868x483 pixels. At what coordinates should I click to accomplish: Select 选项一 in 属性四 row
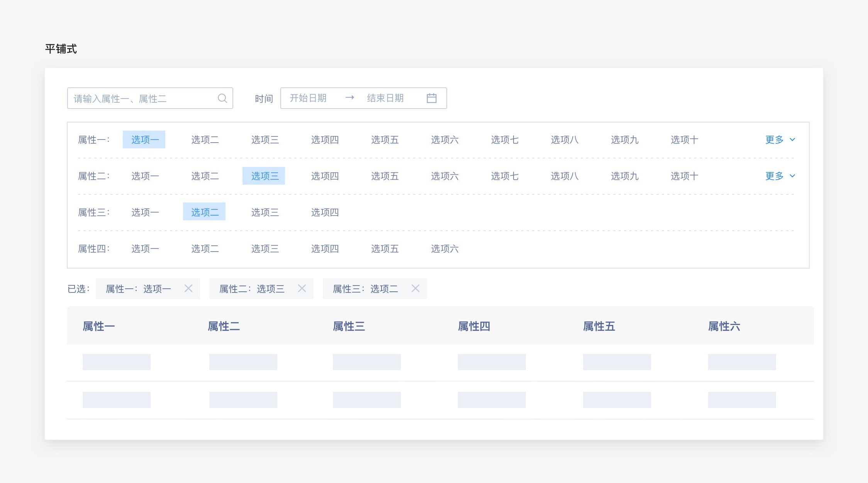click(145, 248)
